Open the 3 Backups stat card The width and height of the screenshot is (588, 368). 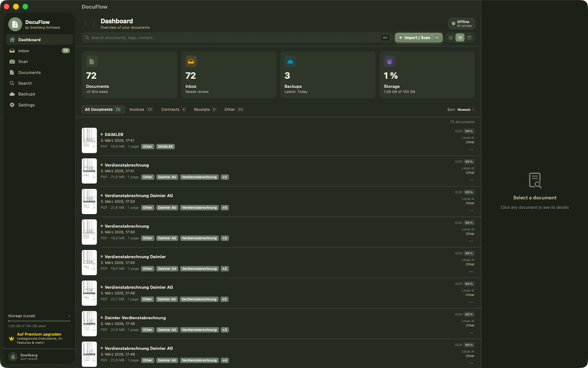328,74
